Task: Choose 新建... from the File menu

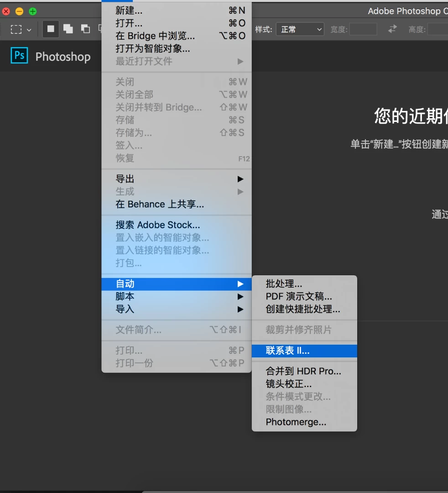Action: pyautogui.click(x=177, y=10)
